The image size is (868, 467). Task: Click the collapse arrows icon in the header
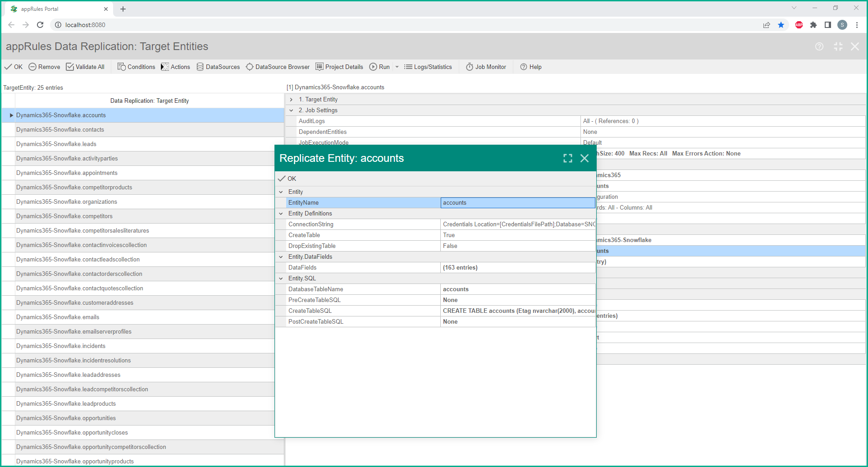838,46
